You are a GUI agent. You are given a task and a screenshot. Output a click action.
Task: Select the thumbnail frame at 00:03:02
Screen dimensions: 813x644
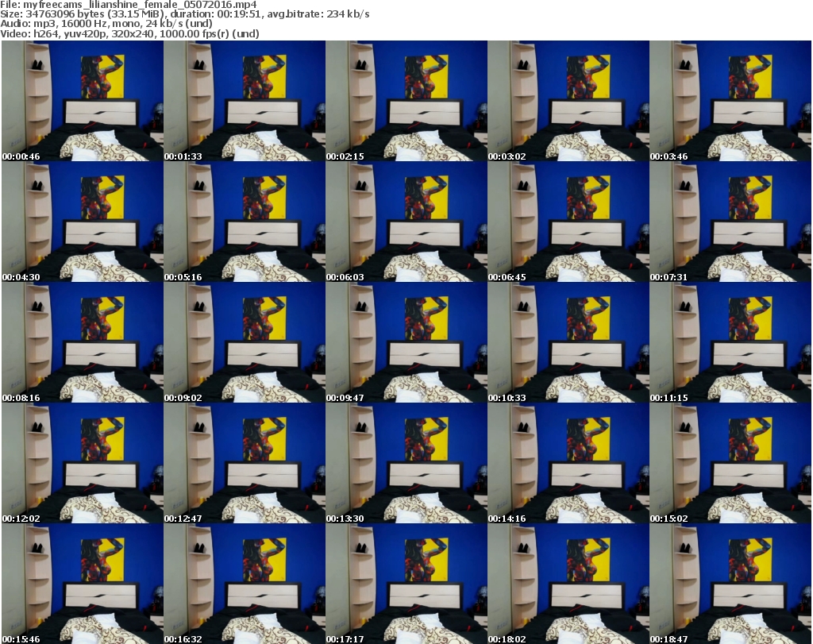(568, 101)
